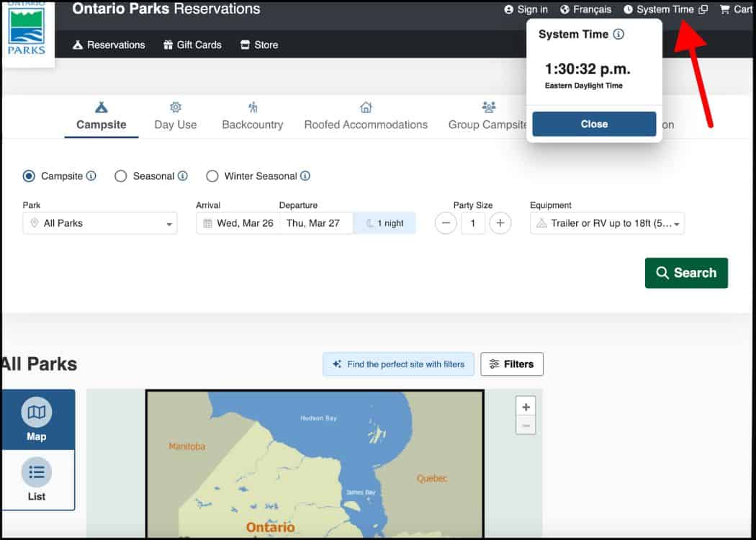This screenshot has height=540, width=756.
Task: Decrease party size with minus button
Action: click(446, 223)
